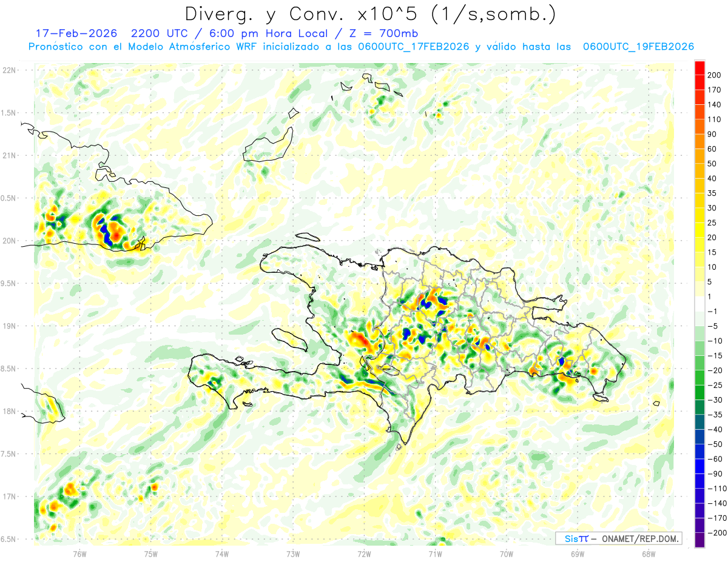Click the "74W" longitude axis label
Viewport: 728px width, 562px height.
pos(222,554)
